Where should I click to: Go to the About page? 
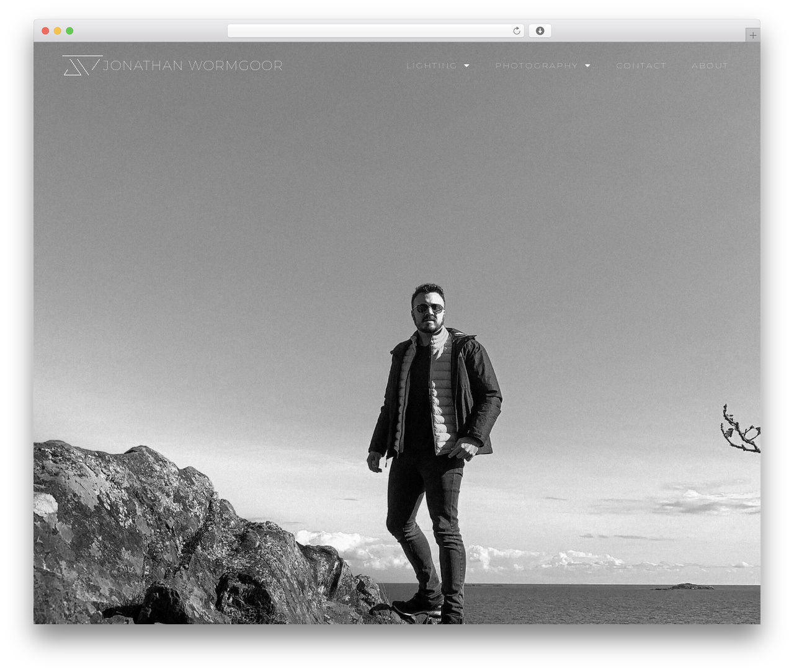point(710,66)
